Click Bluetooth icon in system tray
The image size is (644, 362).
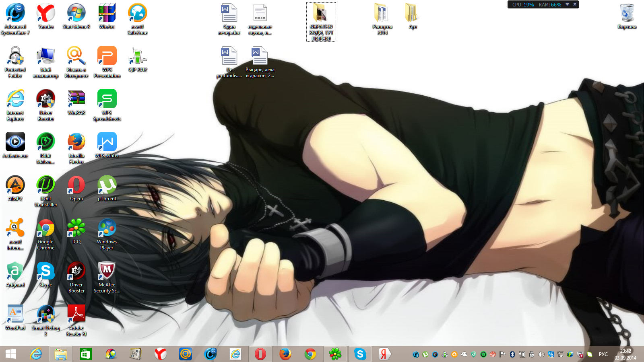(x=512, y=354)
